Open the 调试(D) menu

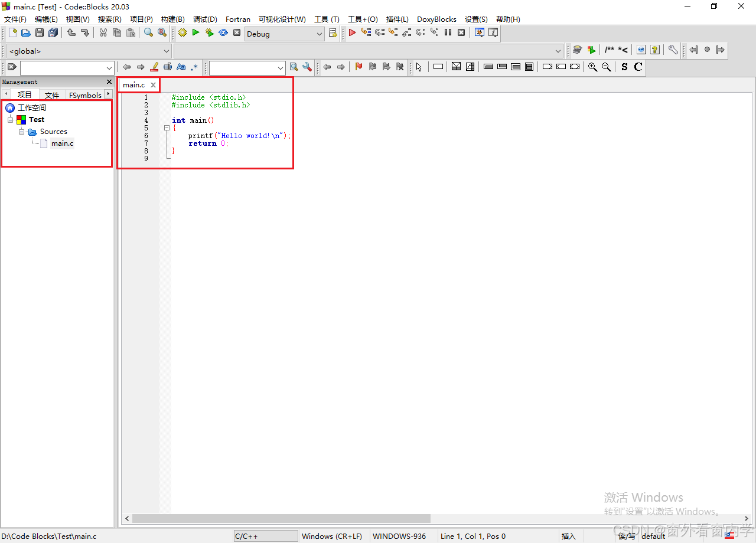click(205, 19)
